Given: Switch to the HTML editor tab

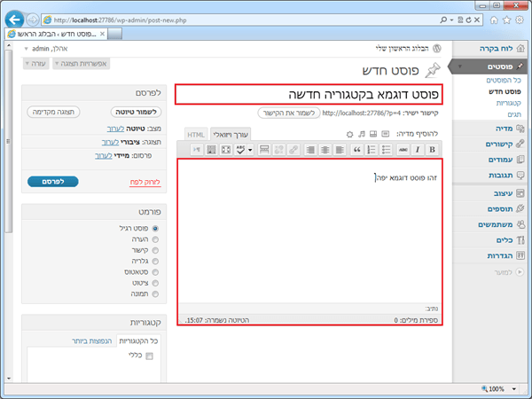Looking at the screenshot, I should tap(196, 135).
